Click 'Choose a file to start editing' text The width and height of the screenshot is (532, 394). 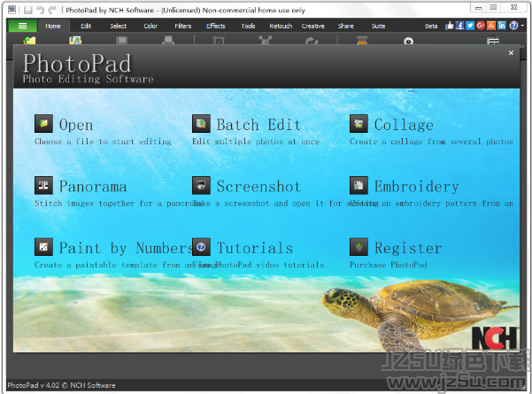point(103,142)
